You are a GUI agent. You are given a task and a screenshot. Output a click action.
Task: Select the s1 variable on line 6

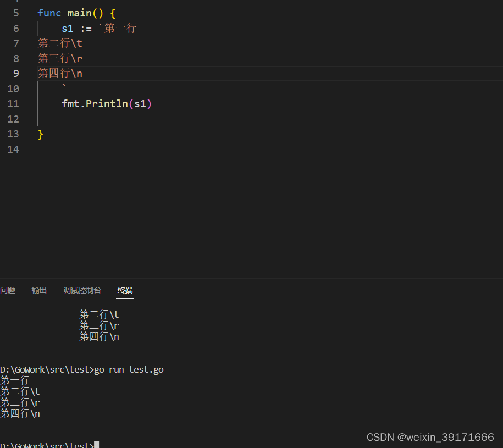tap(68, 28)
